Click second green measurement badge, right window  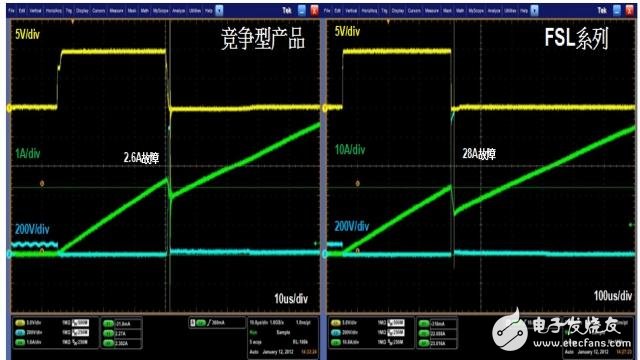[424, 333]
